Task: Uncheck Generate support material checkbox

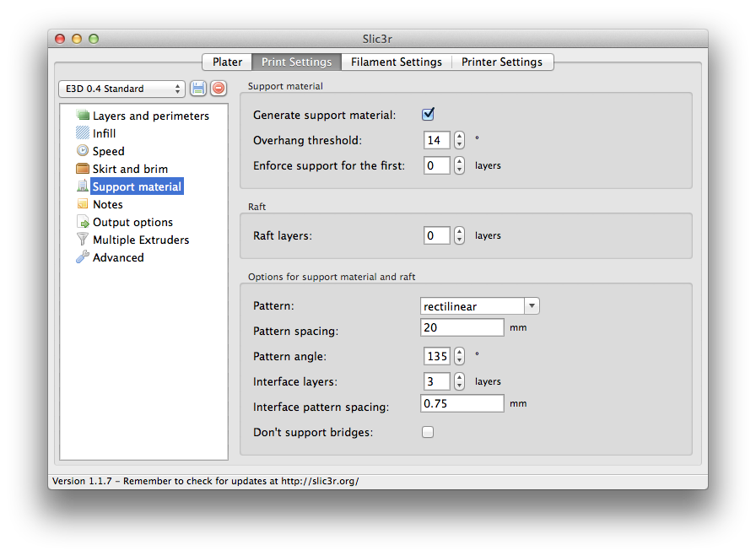Action: pos(428,114)
